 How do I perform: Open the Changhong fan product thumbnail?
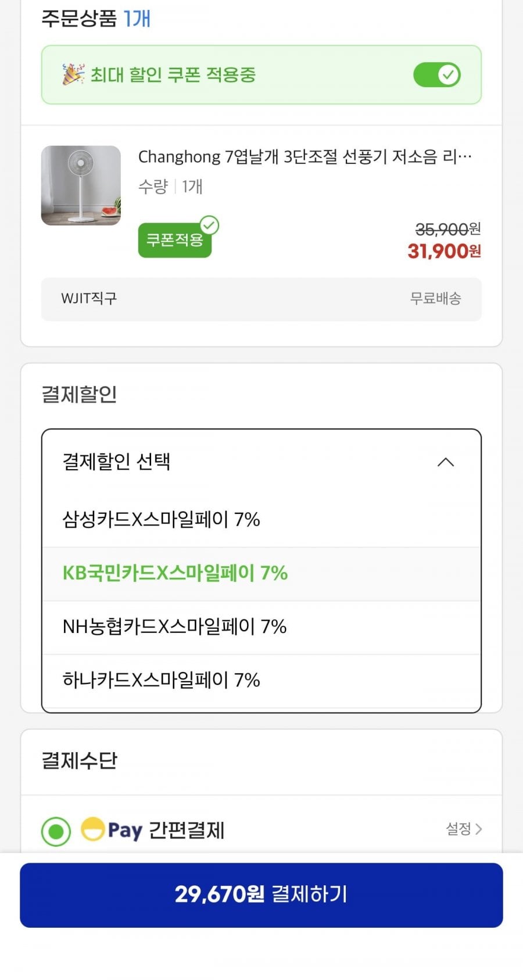click(x=81, y=185)
